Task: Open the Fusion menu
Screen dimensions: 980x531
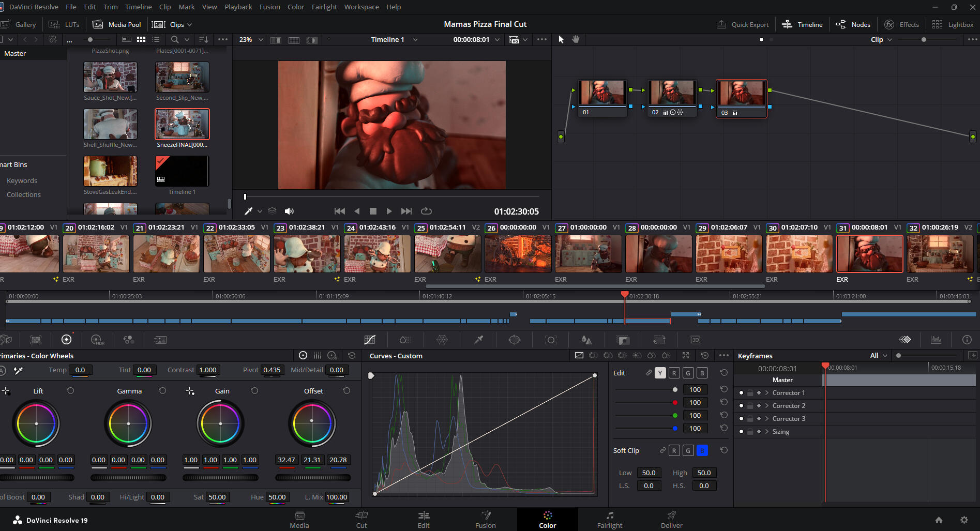Action: [269, 7]
